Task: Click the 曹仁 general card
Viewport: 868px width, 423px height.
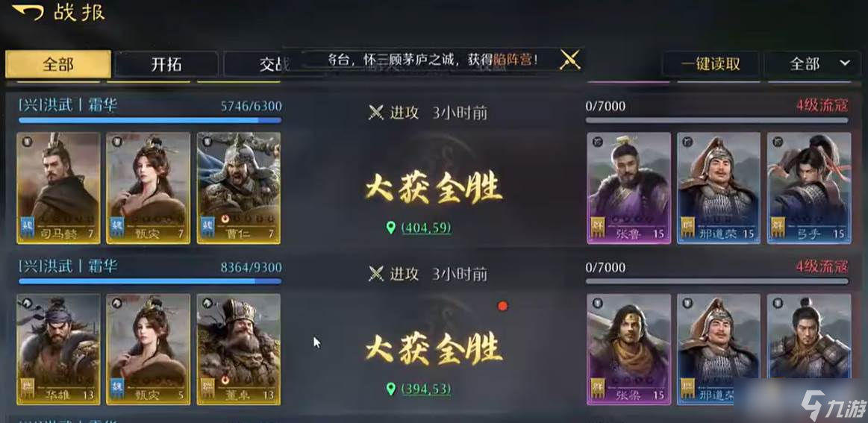Action: click(x=239, y=188)
